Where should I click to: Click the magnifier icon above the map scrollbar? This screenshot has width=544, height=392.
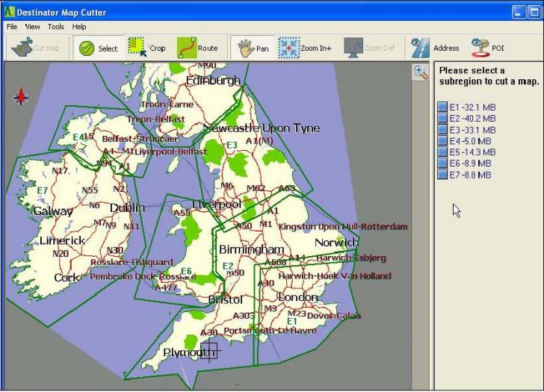420,72
